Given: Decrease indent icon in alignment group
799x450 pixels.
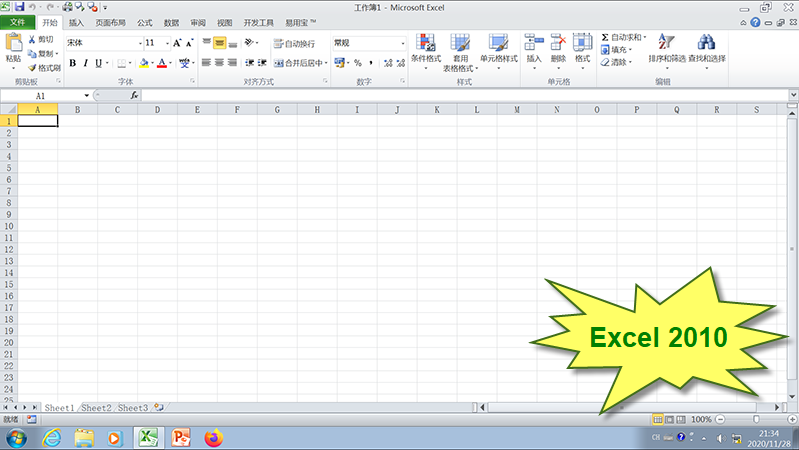Looking at the screenshot, I should 249,63.
